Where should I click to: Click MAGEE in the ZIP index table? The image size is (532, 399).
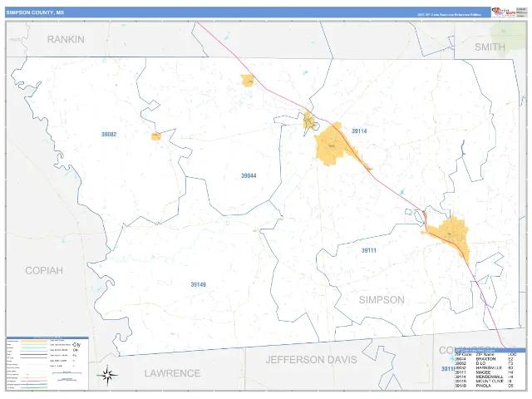coord(484,372)
